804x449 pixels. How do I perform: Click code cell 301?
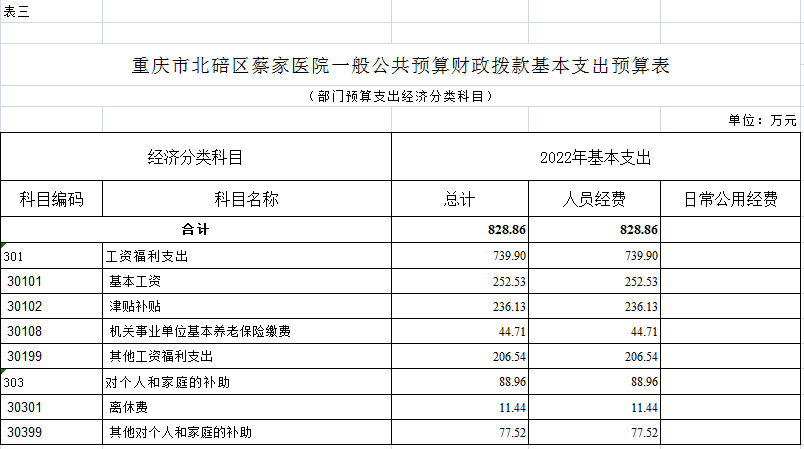(x=51, y=256)
